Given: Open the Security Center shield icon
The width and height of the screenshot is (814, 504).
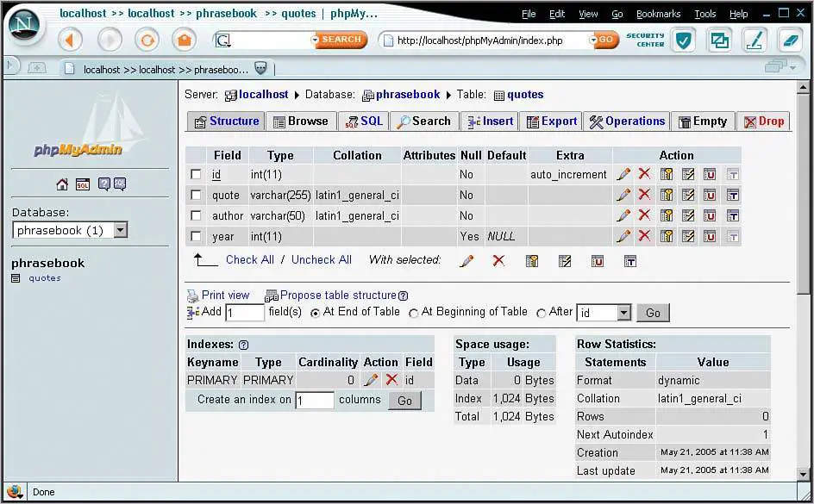Looking at the screenshot, I should tap(683, 40).
